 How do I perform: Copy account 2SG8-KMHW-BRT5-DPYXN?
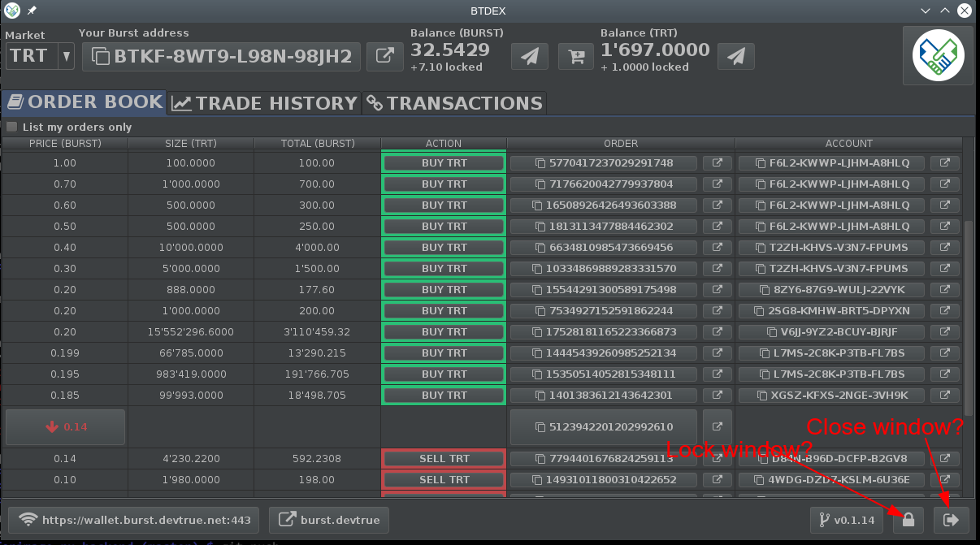[831, 310]
